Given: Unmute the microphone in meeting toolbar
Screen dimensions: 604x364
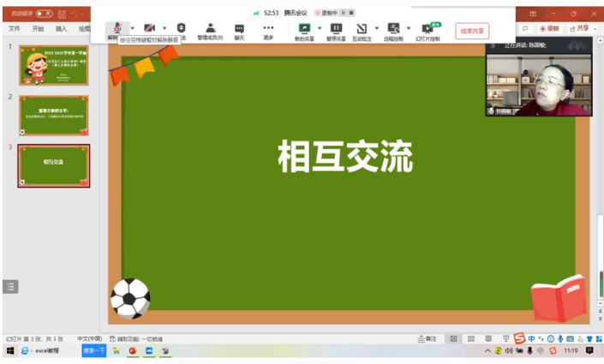Looking at the screenshot, I should coord(113,29).
